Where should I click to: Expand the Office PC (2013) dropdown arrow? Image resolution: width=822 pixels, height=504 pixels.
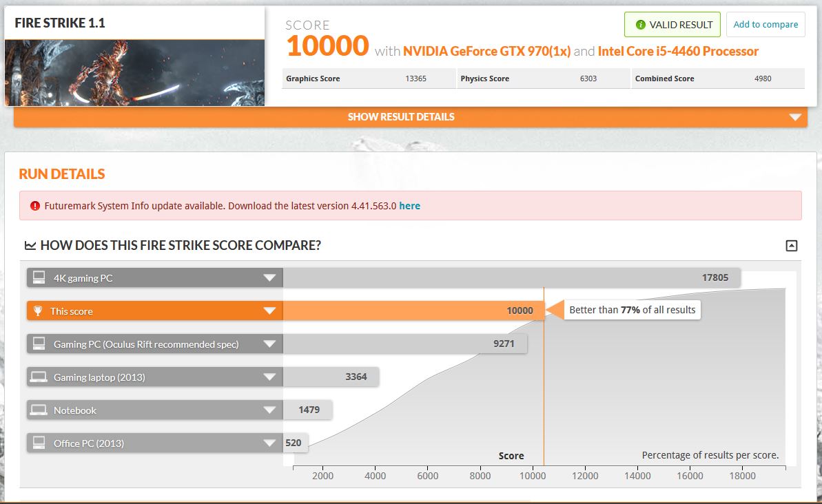pos(269,443)
